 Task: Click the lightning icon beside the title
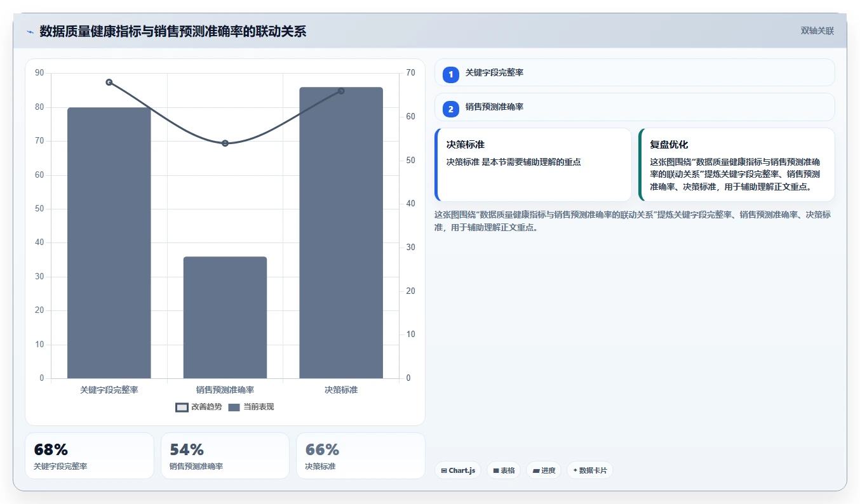pos(30,32)
